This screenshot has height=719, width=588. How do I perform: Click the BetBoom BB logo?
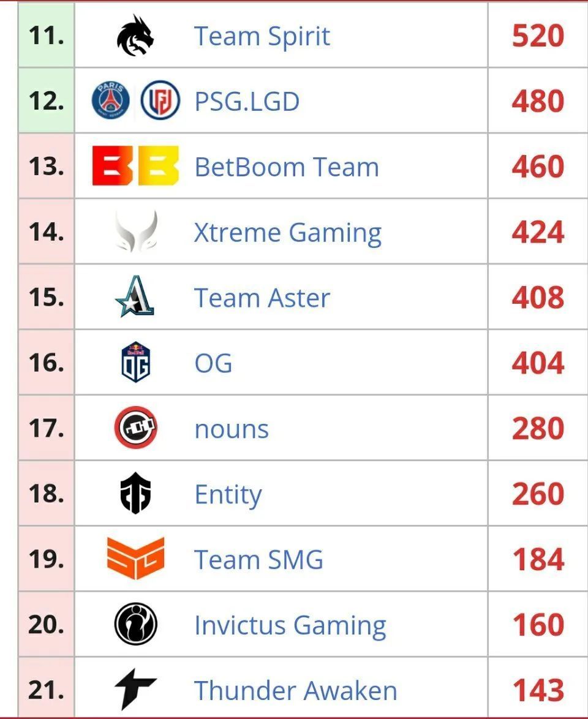point(135,166)
